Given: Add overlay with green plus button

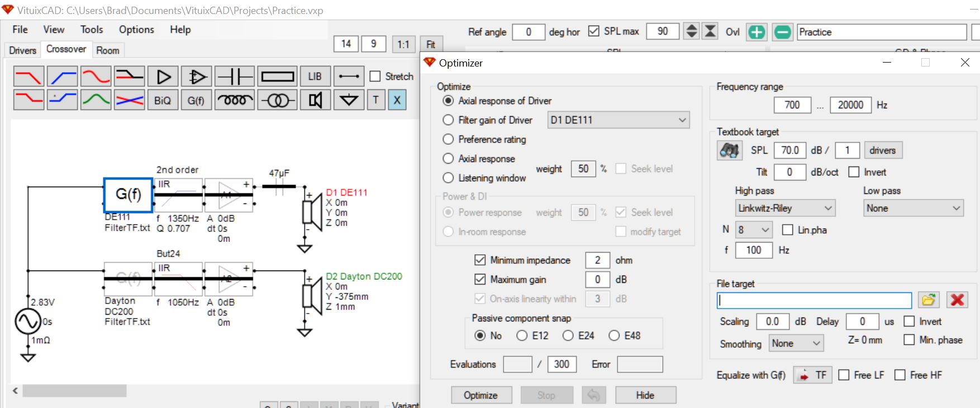Looking at the screenshot, I should click(757, 32).
